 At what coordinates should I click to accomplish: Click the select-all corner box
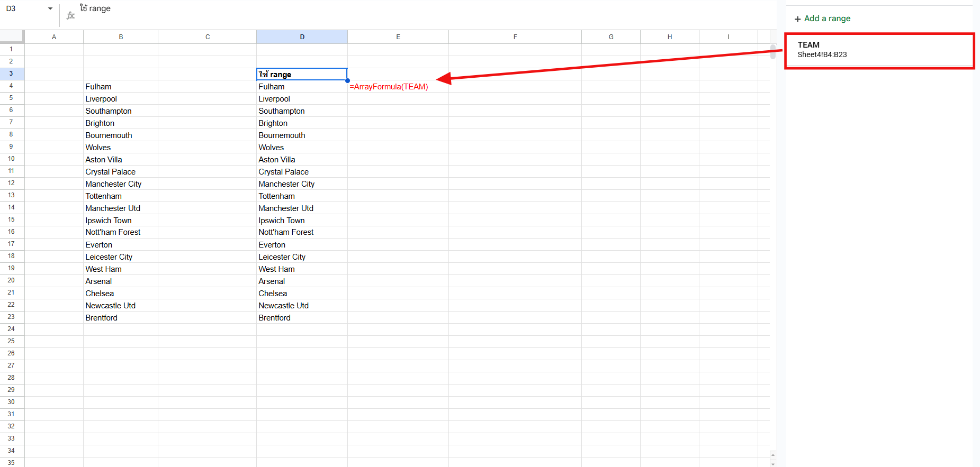pyautogui.click(x=12, y=36)
